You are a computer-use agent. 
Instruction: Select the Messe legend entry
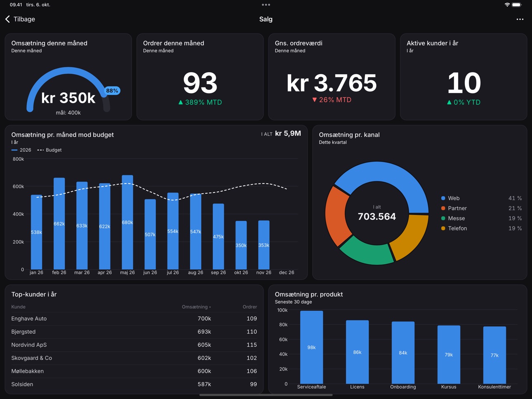(481, 218)
